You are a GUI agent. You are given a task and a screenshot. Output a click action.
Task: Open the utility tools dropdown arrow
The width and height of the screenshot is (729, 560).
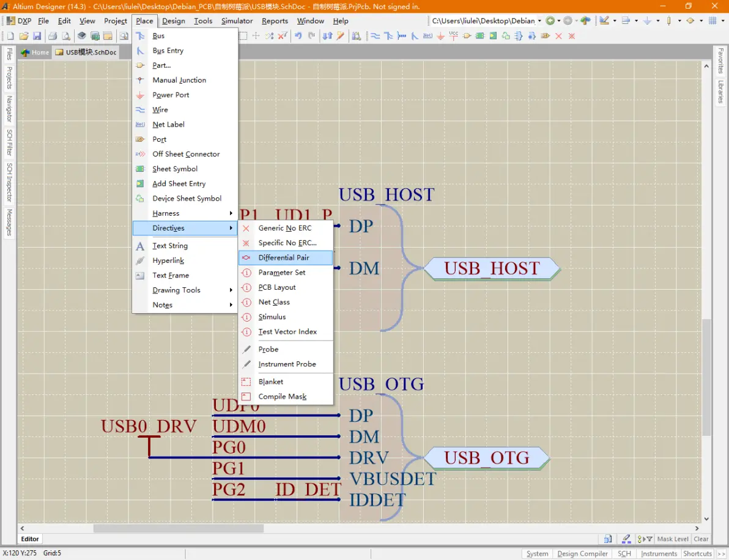[615, 20]
